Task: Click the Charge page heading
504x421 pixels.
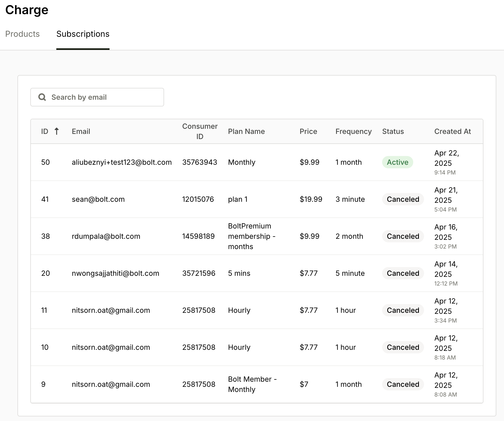Action: click(27, 10)
